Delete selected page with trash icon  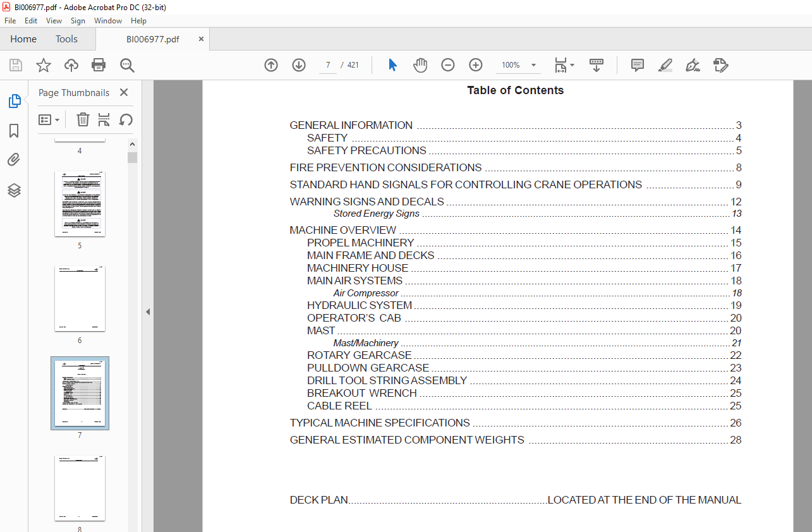point(83,119)
